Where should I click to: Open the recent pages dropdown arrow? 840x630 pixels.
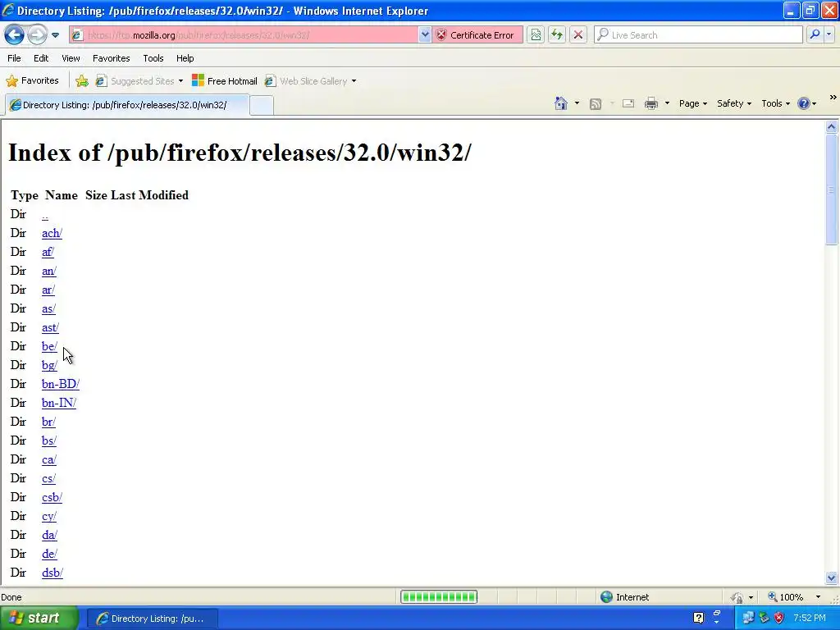tap(55, 35)
